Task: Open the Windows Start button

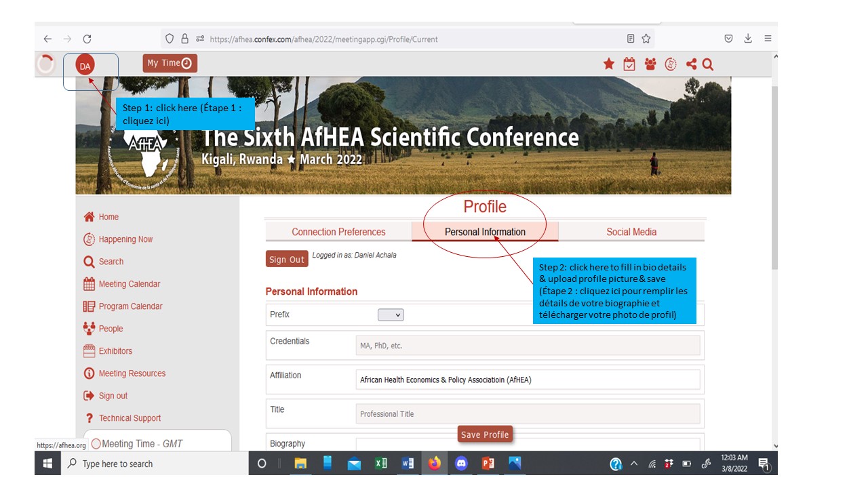Action: 48,464
